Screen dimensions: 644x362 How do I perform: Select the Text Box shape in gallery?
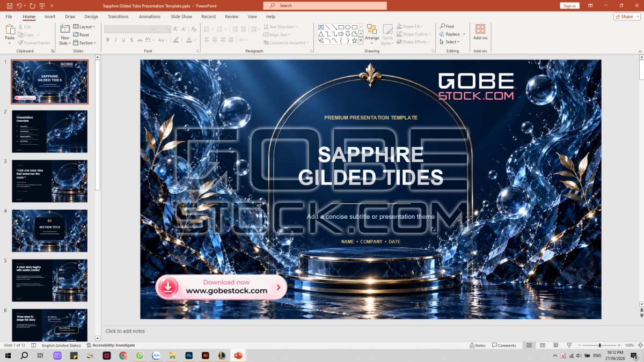click(x=321, y=27)
